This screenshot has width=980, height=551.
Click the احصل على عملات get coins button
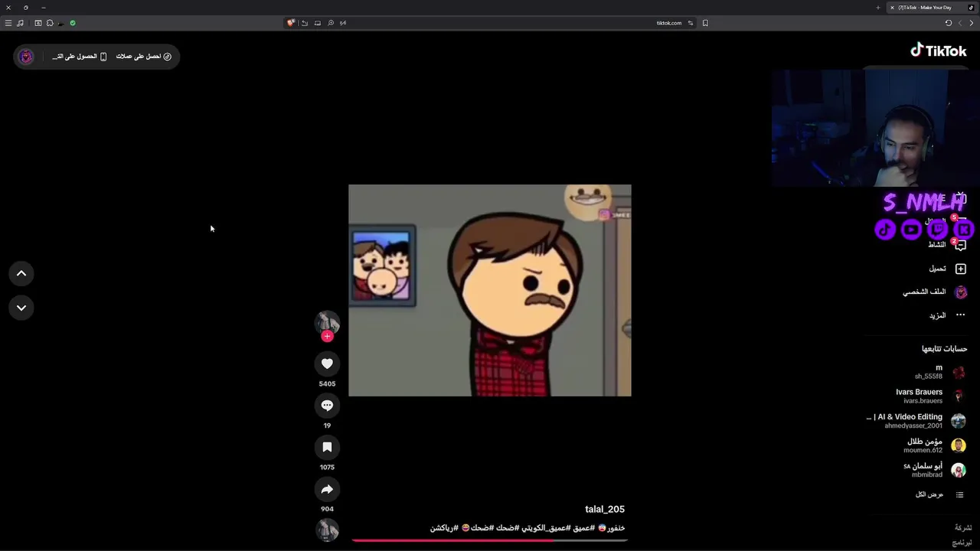coord(144,57)
